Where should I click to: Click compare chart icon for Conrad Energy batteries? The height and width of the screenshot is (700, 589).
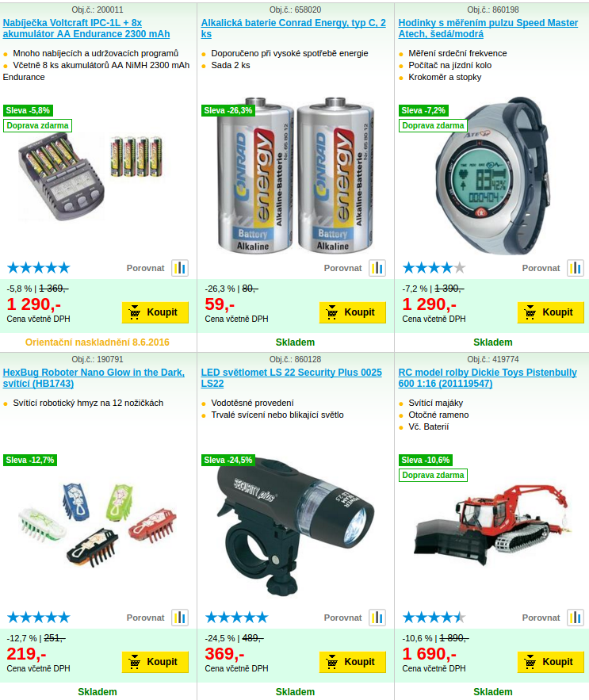(x=377, y=268)
